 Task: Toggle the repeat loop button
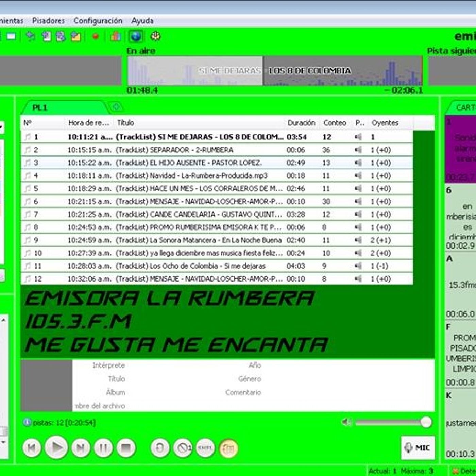160,448
